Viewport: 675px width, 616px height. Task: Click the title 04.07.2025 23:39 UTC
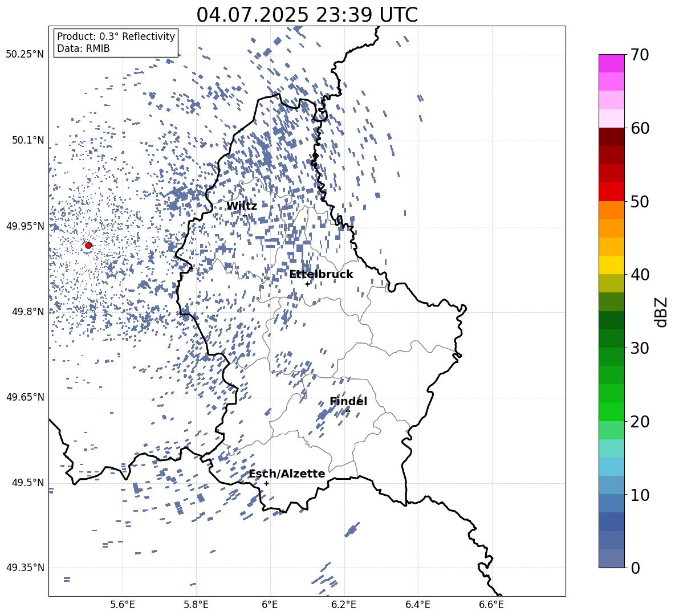[307, 15]
